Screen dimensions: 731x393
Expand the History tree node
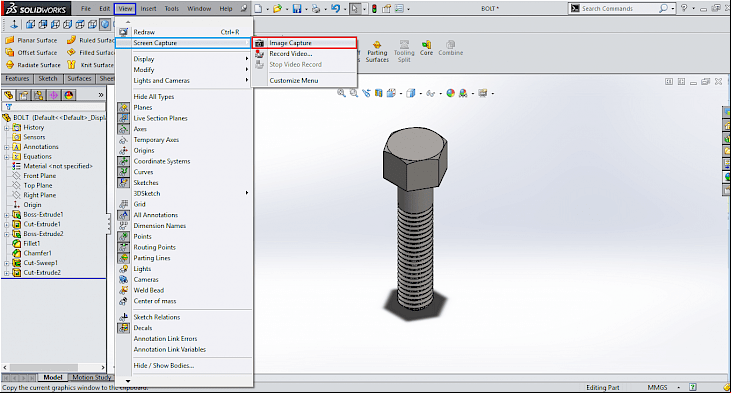pos(7,128)
